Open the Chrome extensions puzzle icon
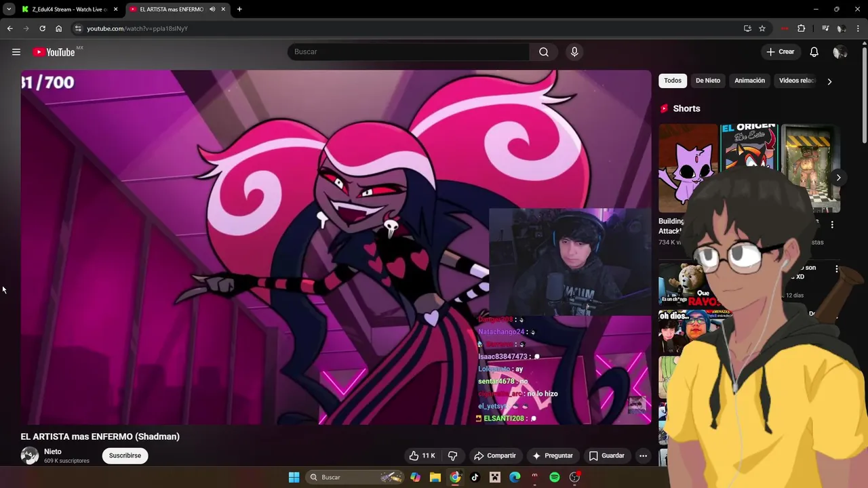 [x=802, y=28]
